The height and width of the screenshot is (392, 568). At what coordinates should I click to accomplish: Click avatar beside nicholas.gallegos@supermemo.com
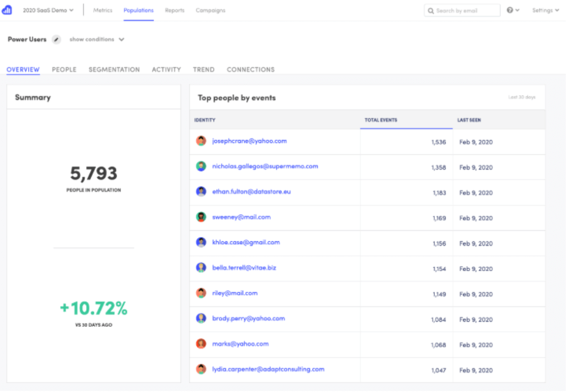coord(201,167)
